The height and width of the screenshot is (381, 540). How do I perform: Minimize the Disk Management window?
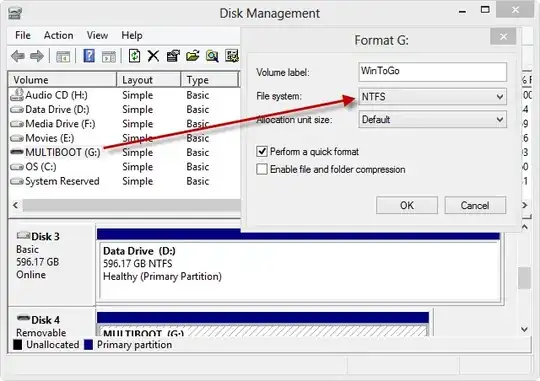(x=463, y=11)
